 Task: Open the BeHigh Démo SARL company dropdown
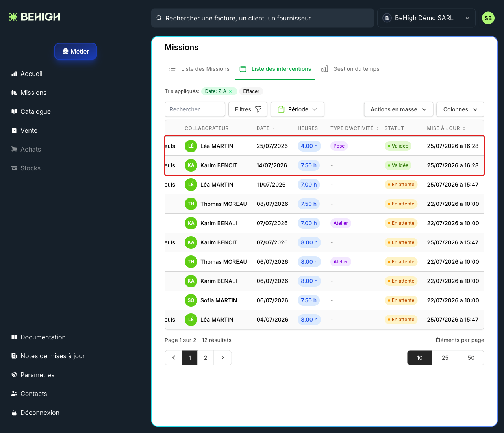[426, 18]
